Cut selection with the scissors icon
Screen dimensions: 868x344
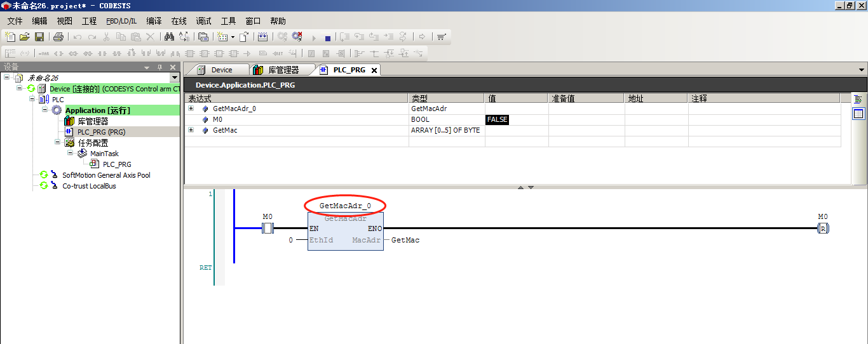pyautogui.click(x=106, y=37)
